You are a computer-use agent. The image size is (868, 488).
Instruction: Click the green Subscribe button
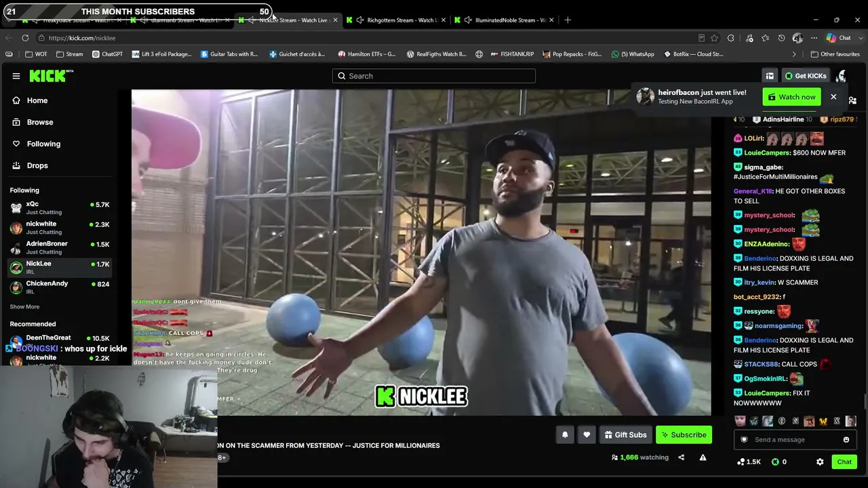click(x=684, y=434)
